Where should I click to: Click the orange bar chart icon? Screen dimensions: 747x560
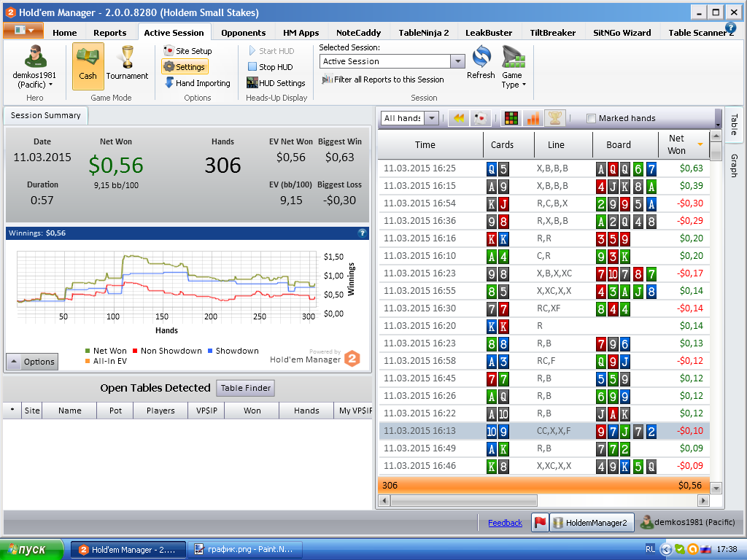click(x=533, y=118)
